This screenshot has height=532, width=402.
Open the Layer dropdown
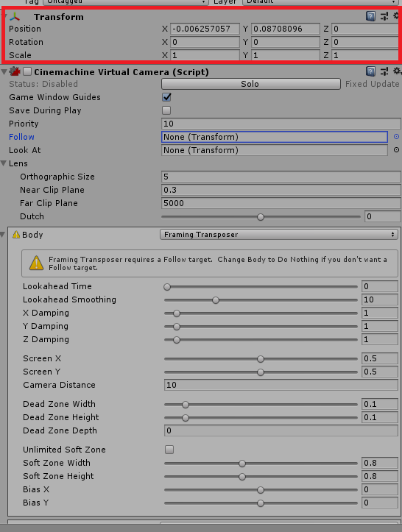(321, 1)
